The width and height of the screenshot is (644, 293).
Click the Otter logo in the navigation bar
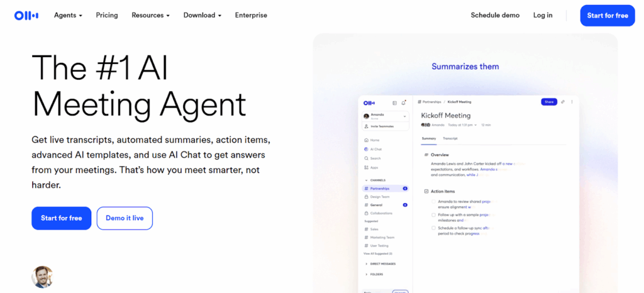pyautogui.click(x=26, y=15)
